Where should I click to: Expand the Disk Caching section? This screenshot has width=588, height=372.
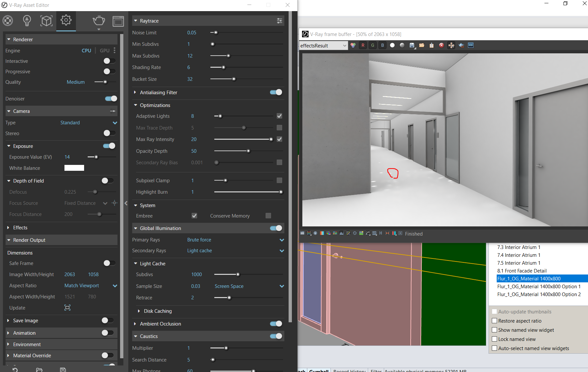click(x=139, y=311)
